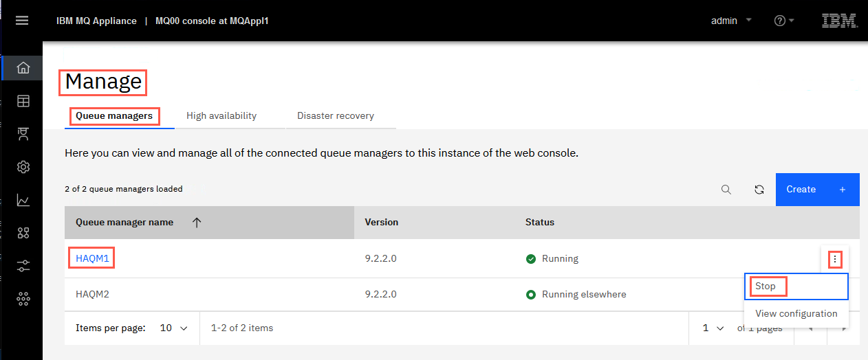Go to the Home icon in sidebar
This screenshot has width=868, height=360.
pos(23,67)
